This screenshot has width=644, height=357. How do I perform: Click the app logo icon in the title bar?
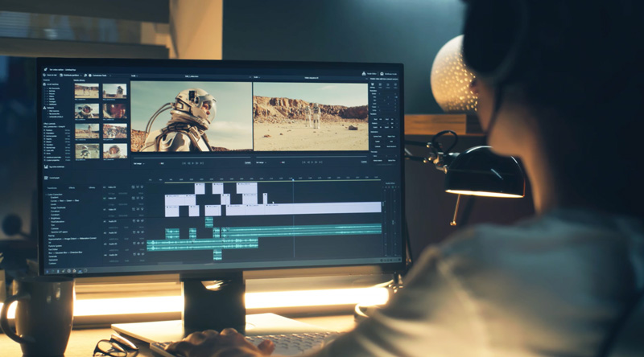tap(45, 69)
